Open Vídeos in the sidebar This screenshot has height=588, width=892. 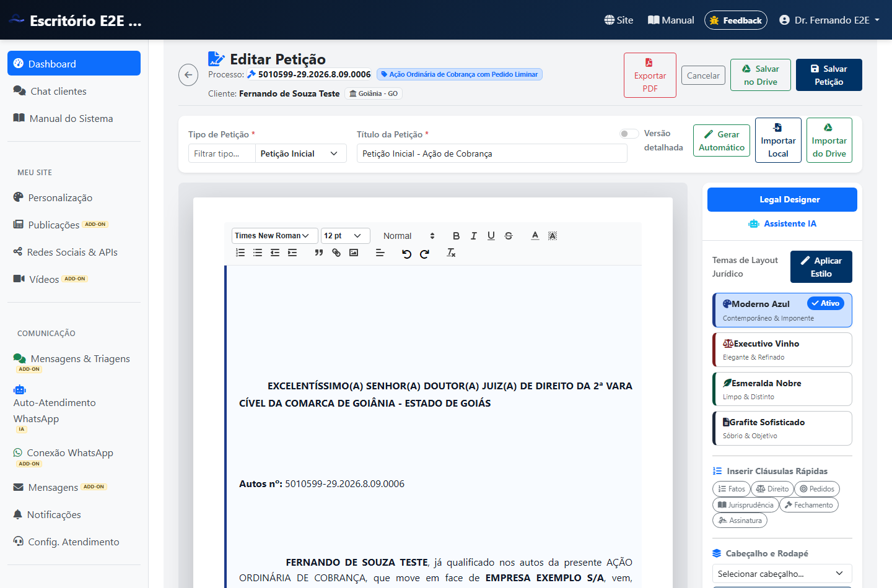click(74, 279)
